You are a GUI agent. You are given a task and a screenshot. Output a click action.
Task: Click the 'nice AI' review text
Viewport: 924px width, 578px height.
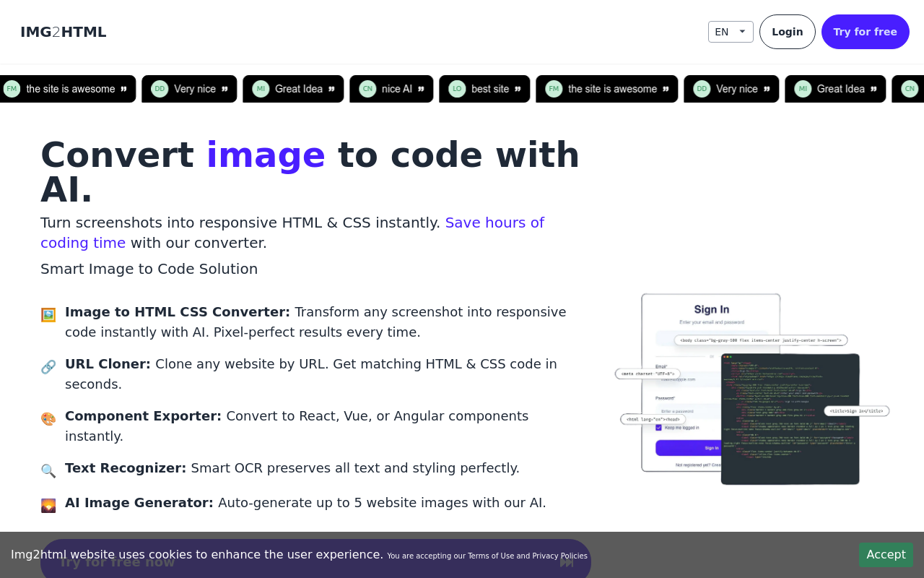[397, 89]
